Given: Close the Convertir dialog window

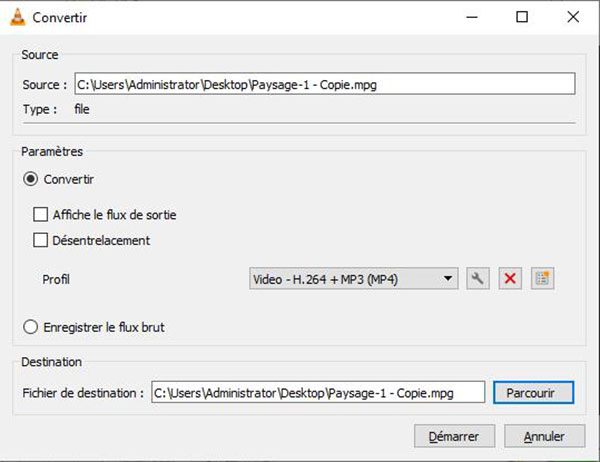Looking at the screenshot, I should [573, 17].
